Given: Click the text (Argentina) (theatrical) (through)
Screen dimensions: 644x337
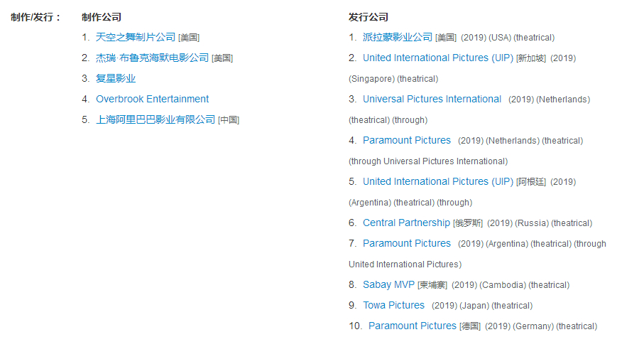Looking at the screenshot, I should 410,203.
